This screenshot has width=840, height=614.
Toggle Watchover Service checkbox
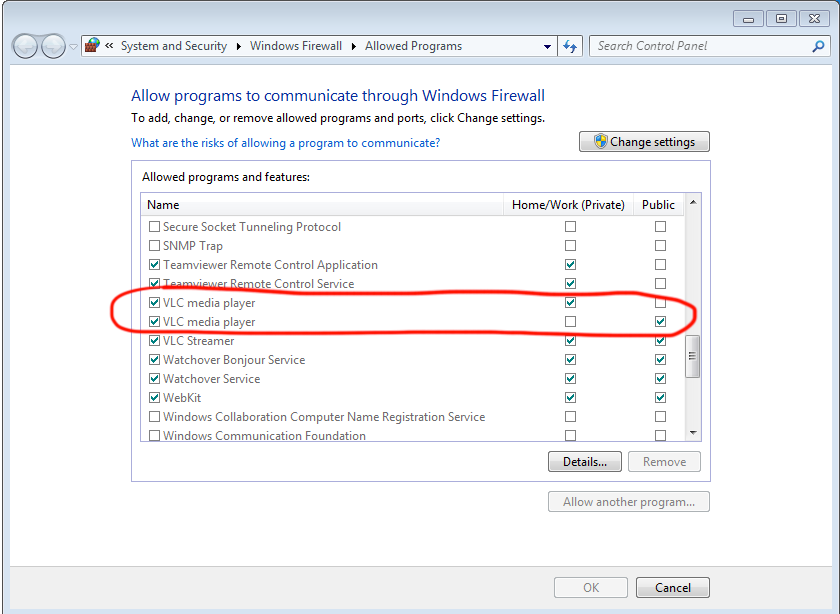154,379
